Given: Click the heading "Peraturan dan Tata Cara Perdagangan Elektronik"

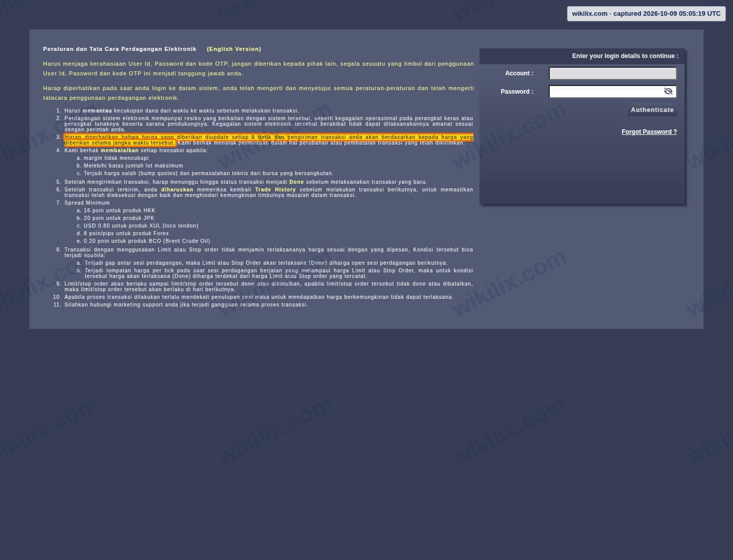Looking at the screenshot, I should 120,49.
